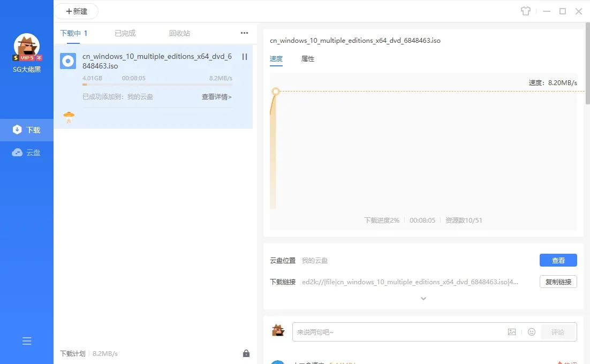Image resolution: width=590 pixels, height=364 pixels.
Task: Click the 下载进度2% status text
Action: click(x=382, y=221)
